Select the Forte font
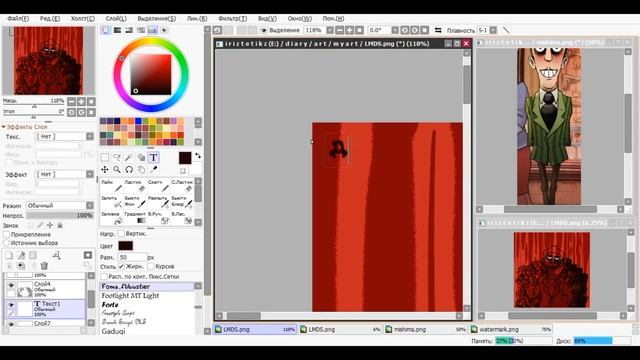Viewport: 640px width, 360px height. [x=110, y=304]
